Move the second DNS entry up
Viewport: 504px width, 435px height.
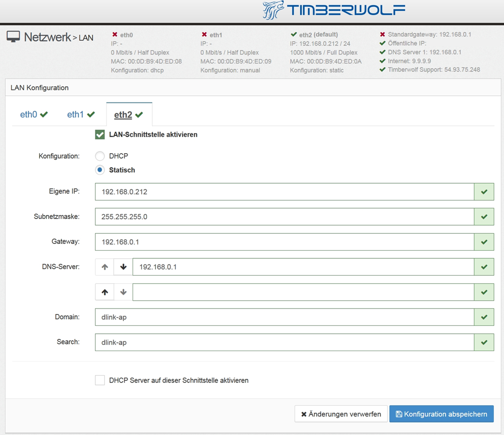105,292
